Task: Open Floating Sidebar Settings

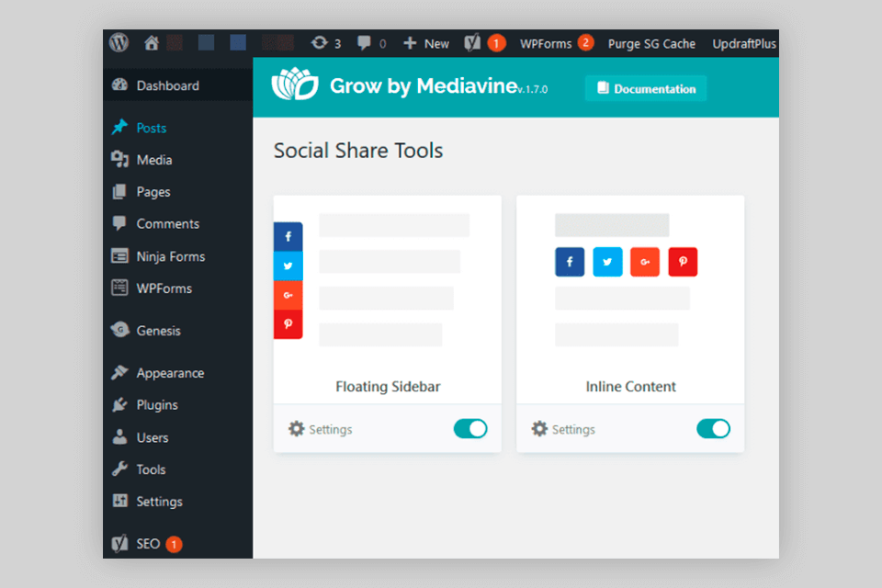Action: (x=321, y=429)
